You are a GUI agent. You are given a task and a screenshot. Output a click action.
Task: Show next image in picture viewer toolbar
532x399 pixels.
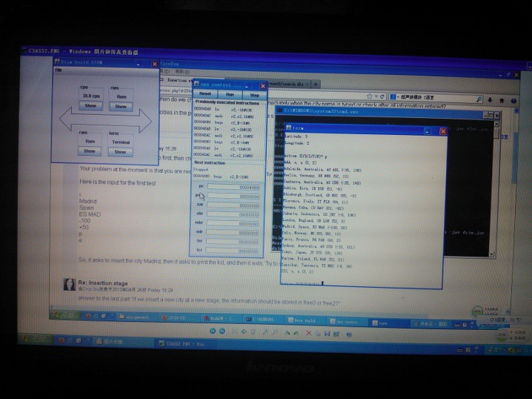(222, 331)
